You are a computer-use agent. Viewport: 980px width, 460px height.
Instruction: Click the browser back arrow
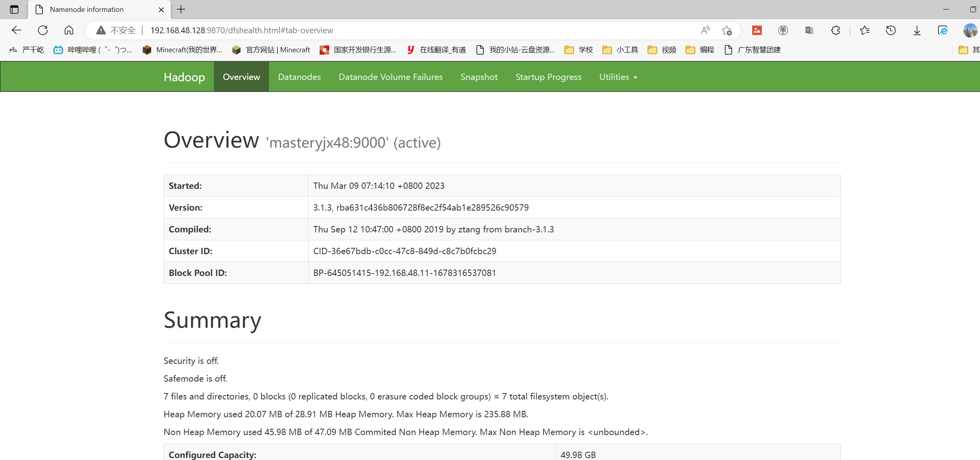coord(17,30)
